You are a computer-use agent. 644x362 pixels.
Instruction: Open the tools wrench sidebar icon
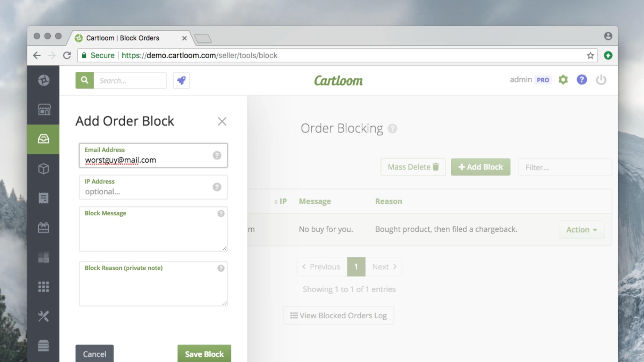[x=44, y=316]
